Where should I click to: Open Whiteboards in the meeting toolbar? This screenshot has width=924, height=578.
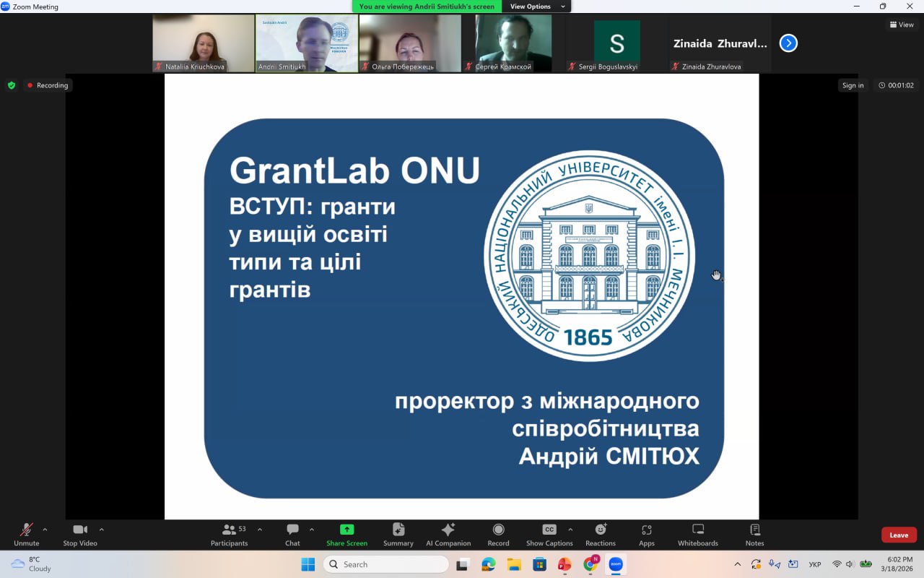[697, 534]
